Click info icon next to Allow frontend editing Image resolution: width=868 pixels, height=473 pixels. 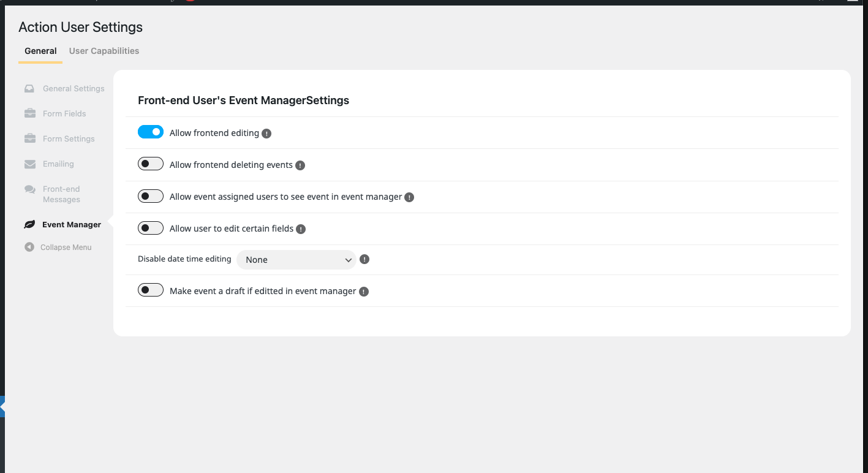tap(266, 134)
